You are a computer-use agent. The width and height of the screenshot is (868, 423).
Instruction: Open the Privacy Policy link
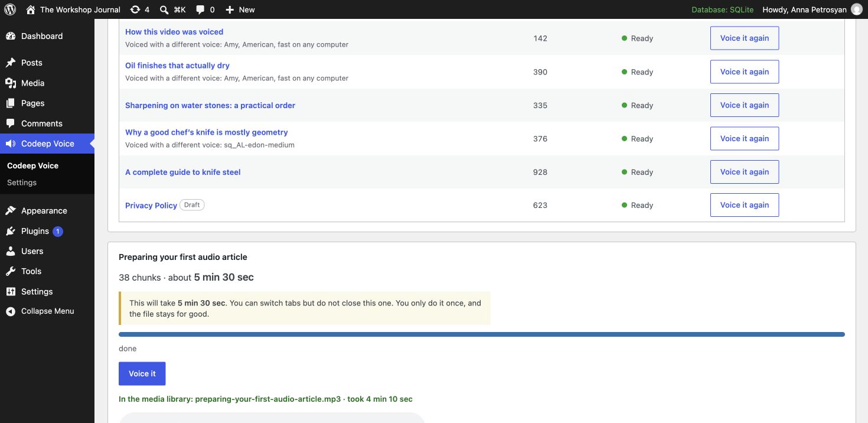[x=151, y=206]
